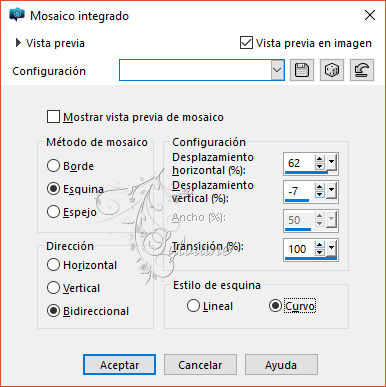The height and width of the screenshot is (387, 386).
Task: Uncheck Vista previa en imagen
Action: [246, 43]
